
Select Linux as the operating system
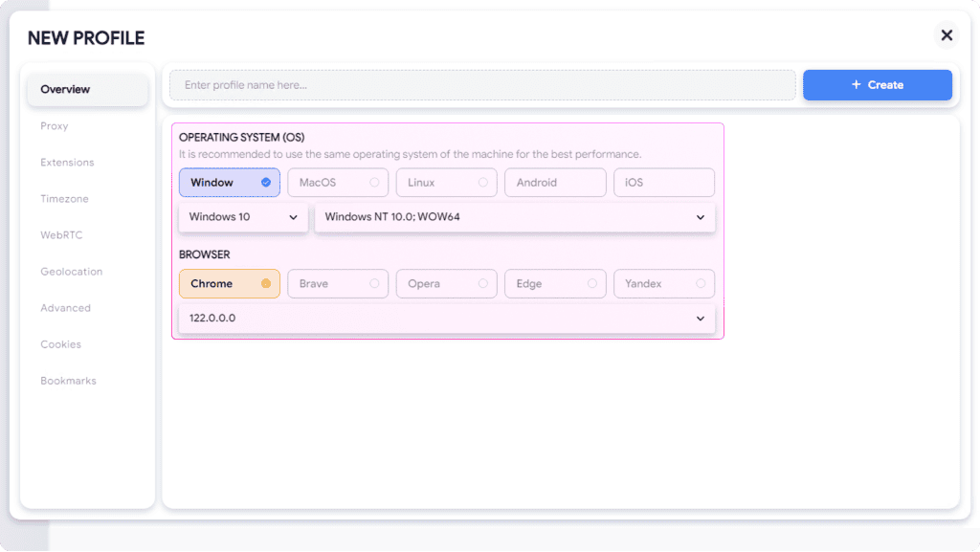(446, 183)
